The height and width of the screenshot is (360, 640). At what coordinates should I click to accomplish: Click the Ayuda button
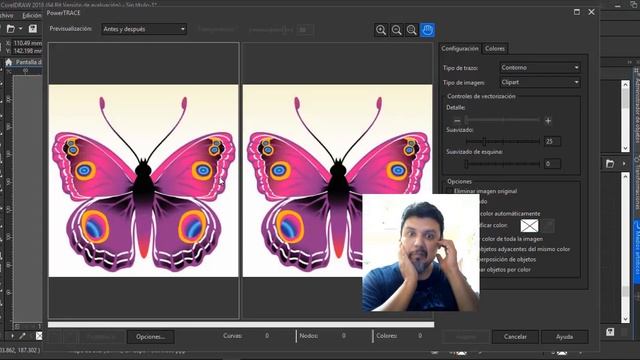(x=564, y=337)
